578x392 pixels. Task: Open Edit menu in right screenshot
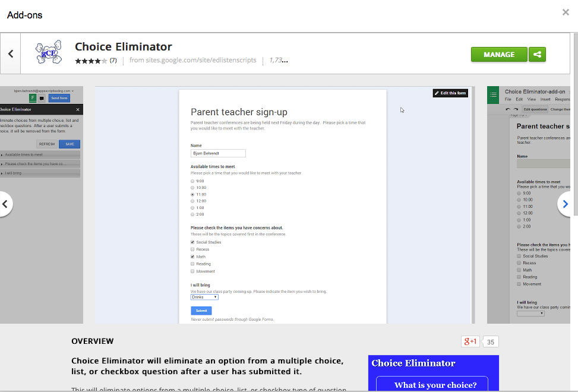pyautogui.click(x=519, y=99)
